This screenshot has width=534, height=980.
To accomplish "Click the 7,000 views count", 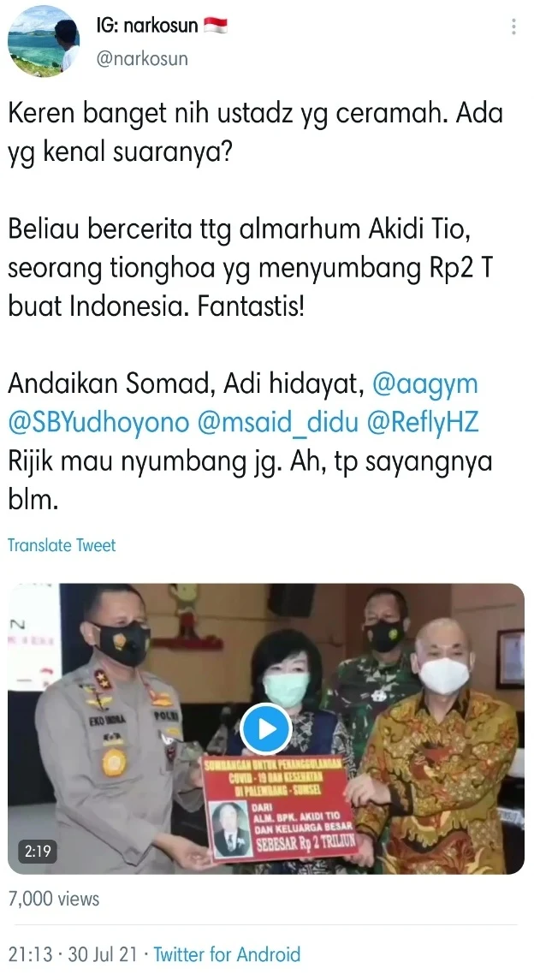I will pyautogui.click(x=54, y=899).
